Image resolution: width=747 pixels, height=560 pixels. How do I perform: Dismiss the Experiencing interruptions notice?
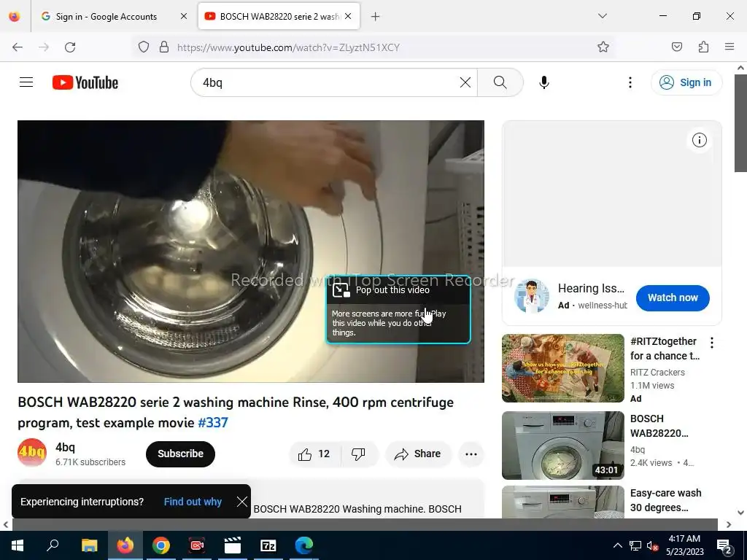point(242,502)
